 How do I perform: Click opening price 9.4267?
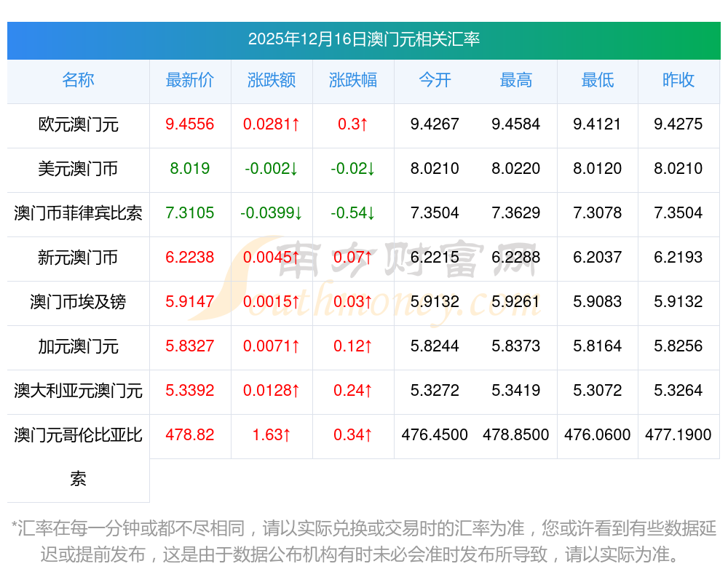point(435,124)
